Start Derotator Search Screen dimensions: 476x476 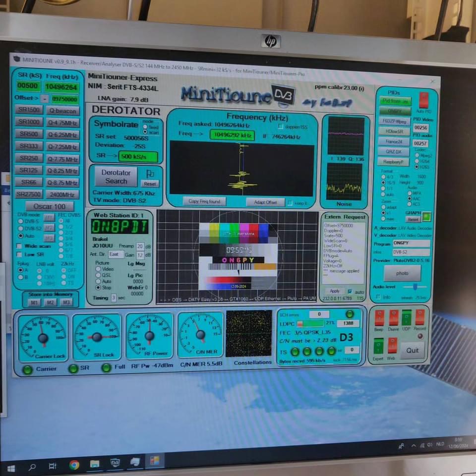click(x=116, y=177)
